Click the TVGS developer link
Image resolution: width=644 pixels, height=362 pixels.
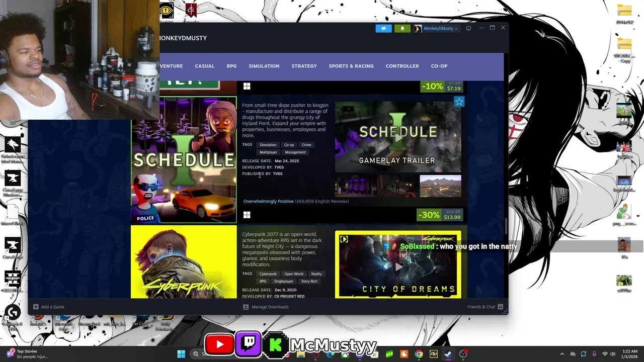pyautogui.click(x=279, y=167)
